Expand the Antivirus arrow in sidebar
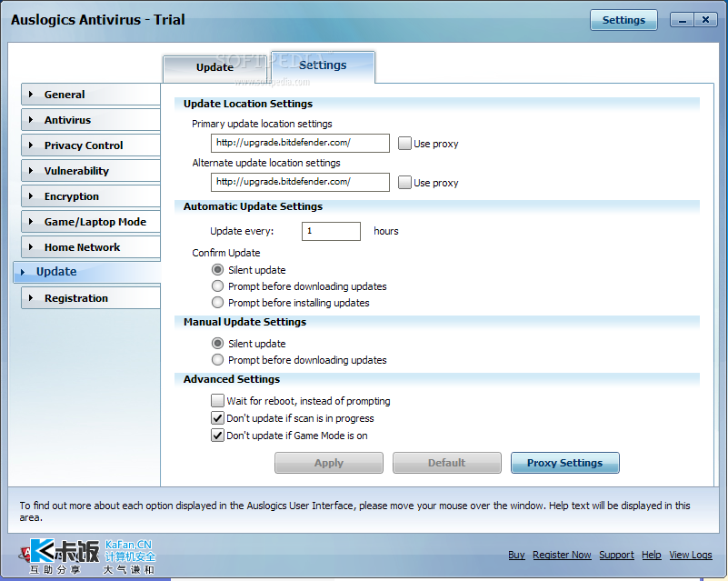 31,120
